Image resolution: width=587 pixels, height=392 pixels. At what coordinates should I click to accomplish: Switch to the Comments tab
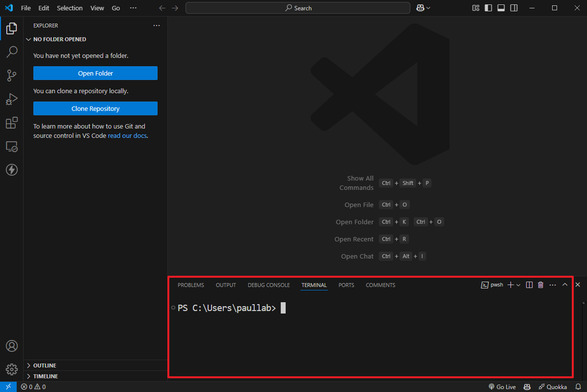coord(380,285)
